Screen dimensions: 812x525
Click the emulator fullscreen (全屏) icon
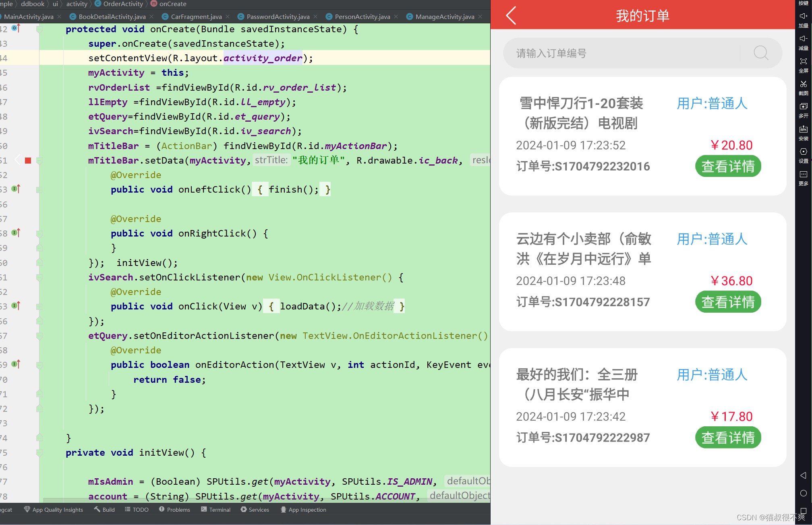click(x=803, y=61)
